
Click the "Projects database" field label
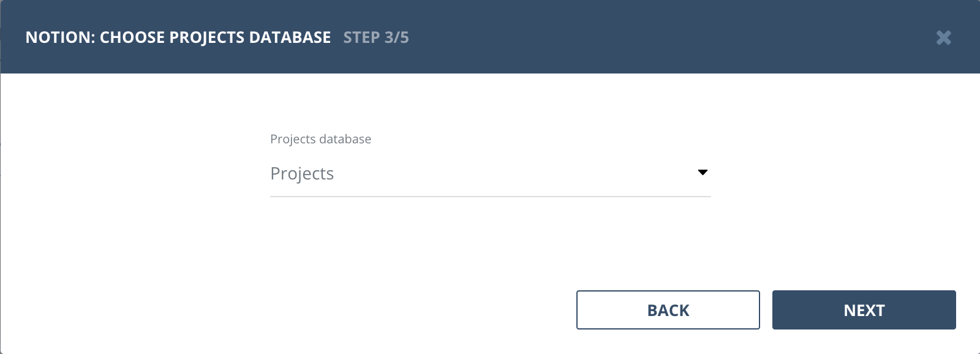pos(320,139)
